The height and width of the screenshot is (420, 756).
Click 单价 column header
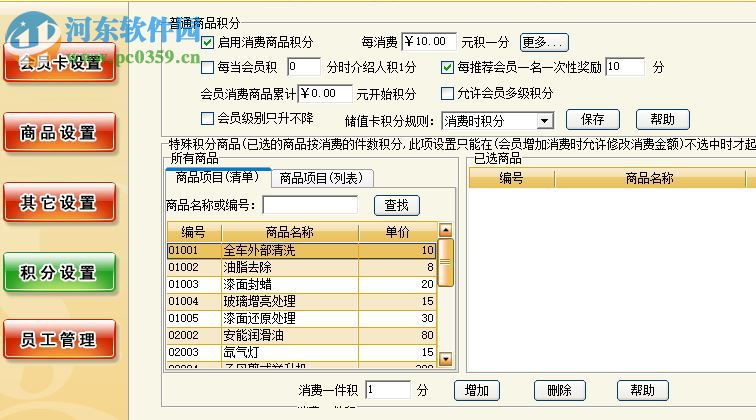pyautogui.click(x=398, y=232)
